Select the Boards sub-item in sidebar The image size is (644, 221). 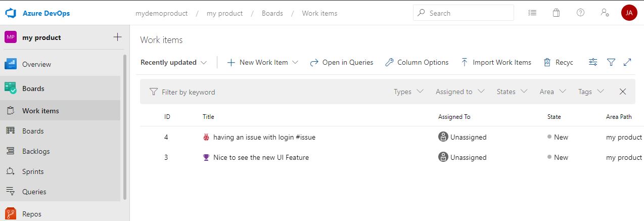pyautogui.click(x=60, y=131)
